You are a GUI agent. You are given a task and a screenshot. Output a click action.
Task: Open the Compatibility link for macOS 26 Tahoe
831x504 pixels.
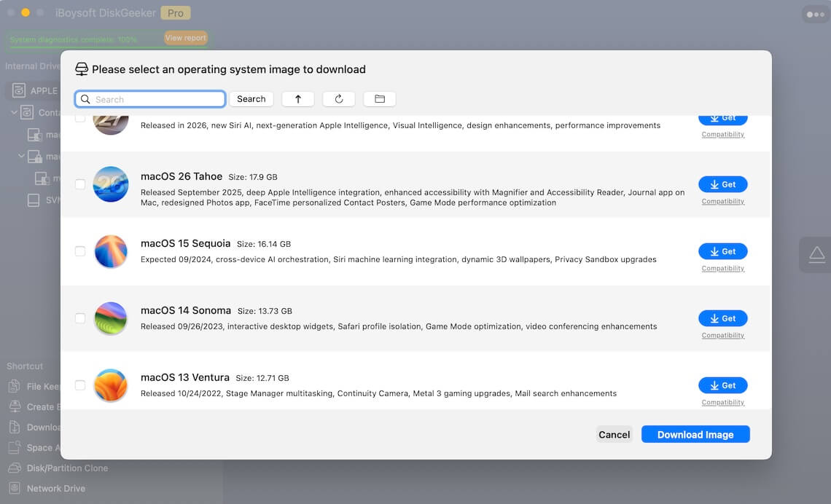723,201
